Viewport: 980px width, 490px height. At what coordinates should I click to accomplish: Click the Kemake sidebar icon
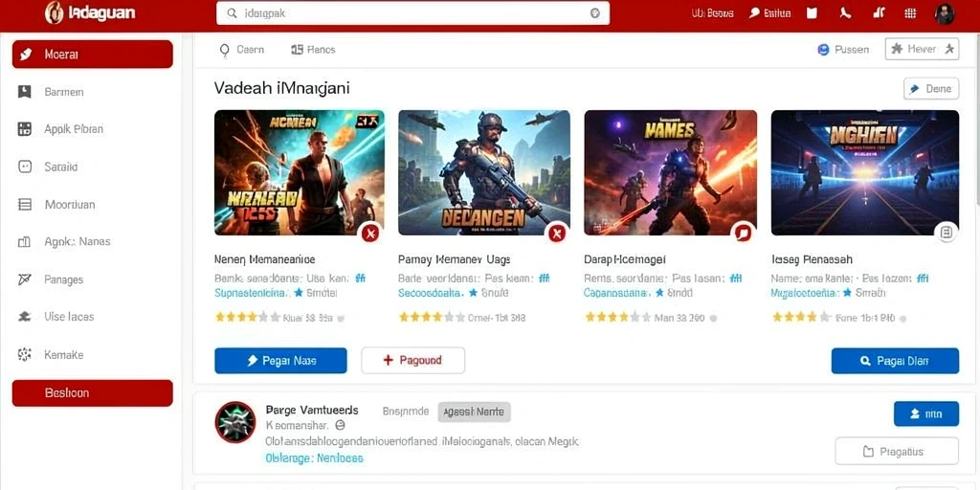[24, 354]
